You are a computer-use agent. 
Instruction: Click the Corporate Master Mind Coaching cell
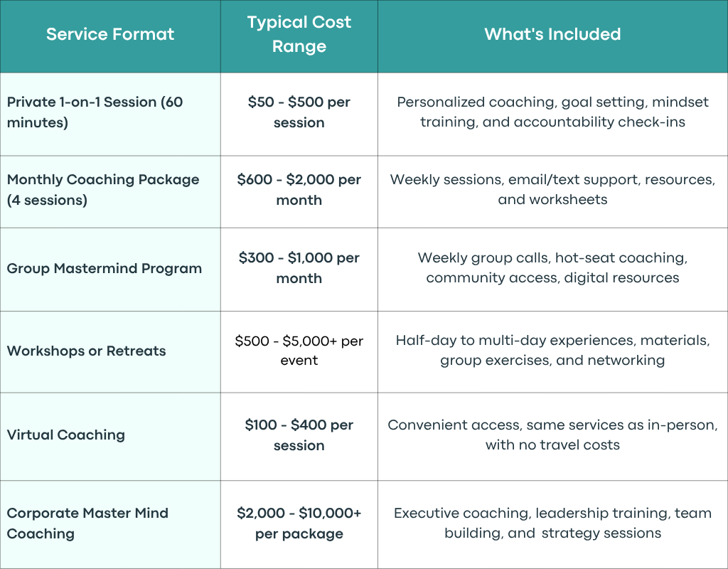(110, 524)
